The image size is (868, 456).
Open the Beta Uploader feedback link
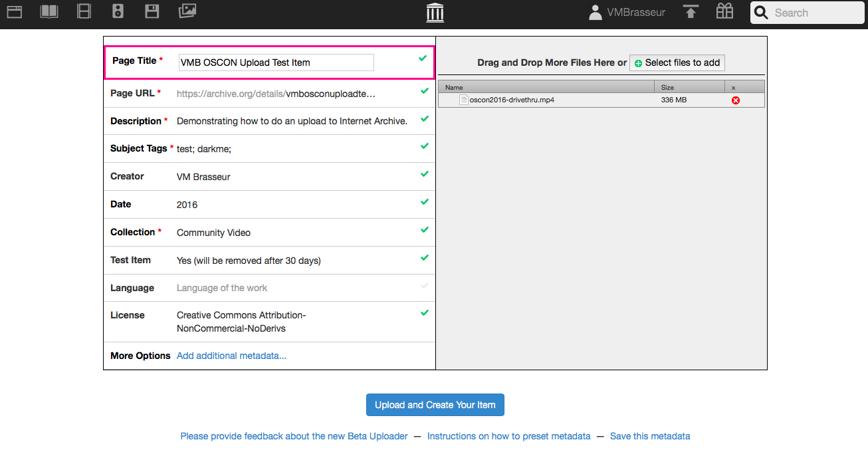pos(294,436)
